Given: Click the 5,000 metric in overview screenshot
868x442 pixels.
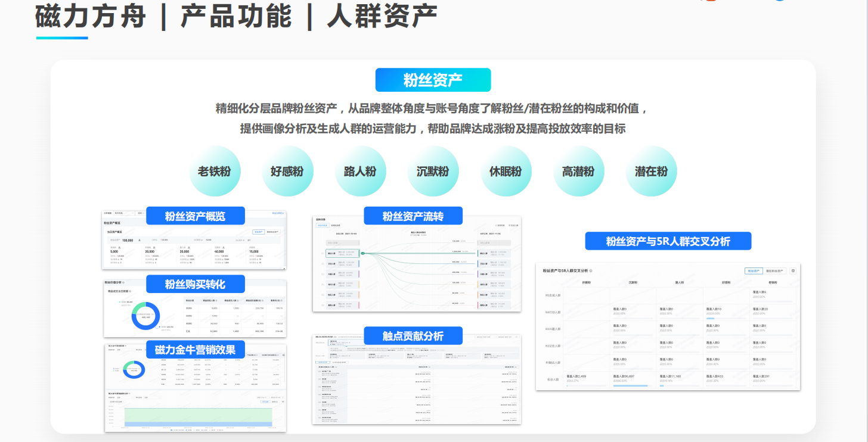Looking at the screenshot, I should (114, 251).
